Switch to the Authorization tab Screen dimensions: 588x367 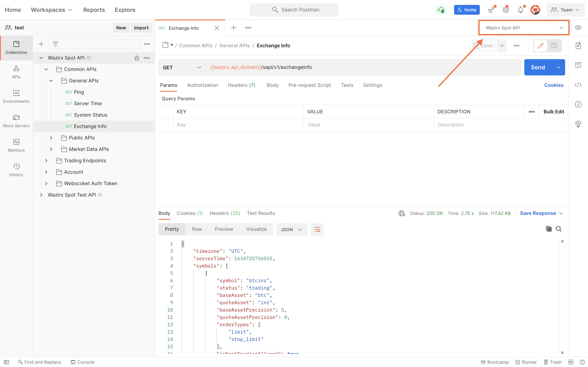[202, 85]
